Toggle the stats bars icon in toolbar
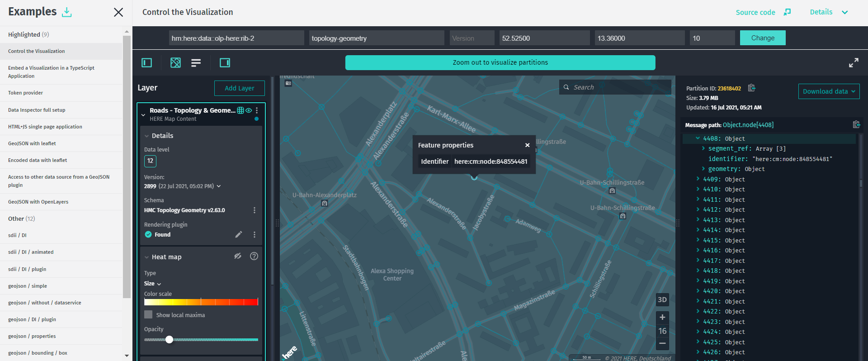868x361 pixels. pos(196,63)
